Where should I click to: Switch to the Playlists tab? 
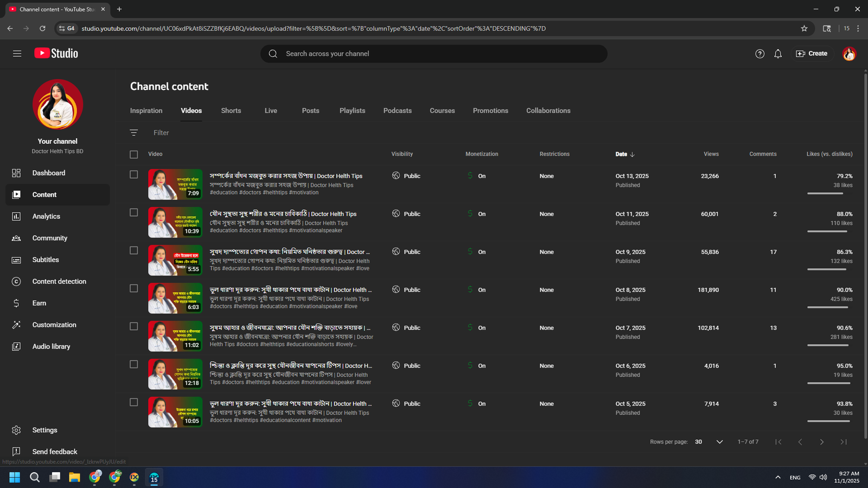coord(352,111)
